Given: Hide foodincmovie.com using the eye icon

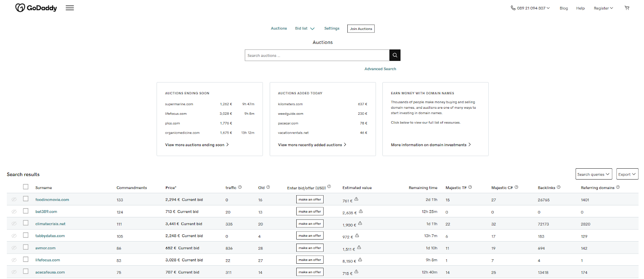Looking at the screenshot, I should [x=14, y=200].
